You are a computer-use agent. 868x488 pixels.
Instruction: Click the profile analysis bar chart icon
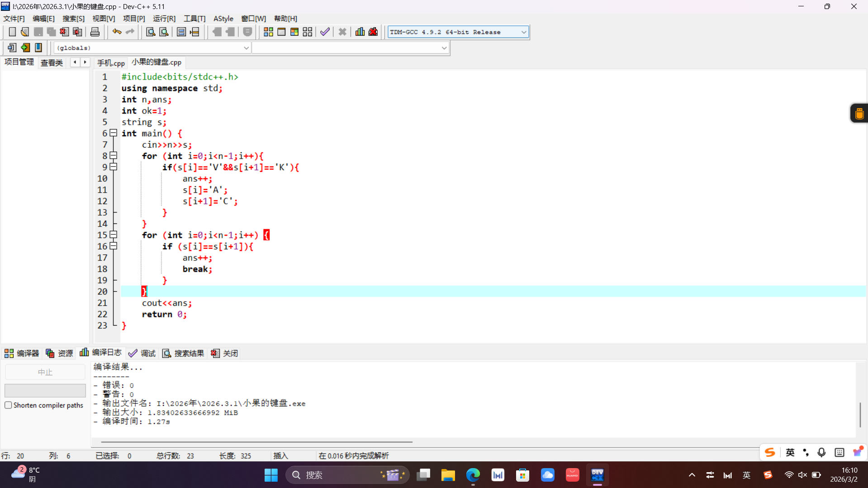click(360, 32)
